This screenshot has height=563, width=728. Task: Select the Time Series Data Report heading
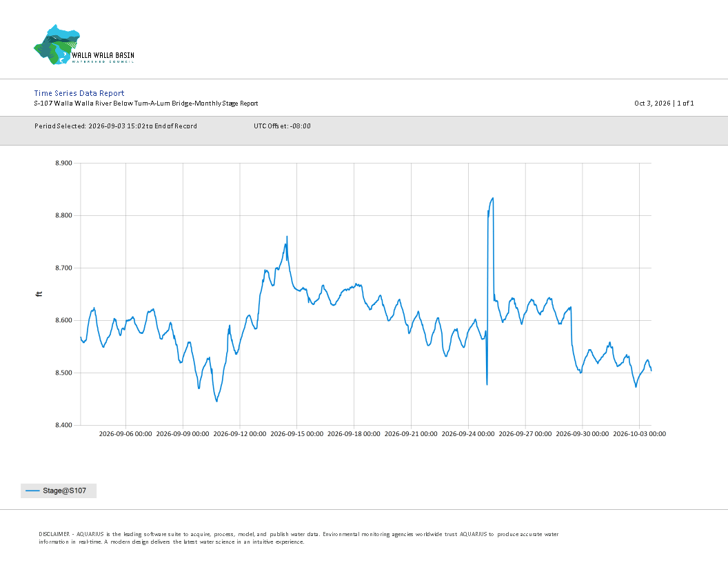(79, 93)
